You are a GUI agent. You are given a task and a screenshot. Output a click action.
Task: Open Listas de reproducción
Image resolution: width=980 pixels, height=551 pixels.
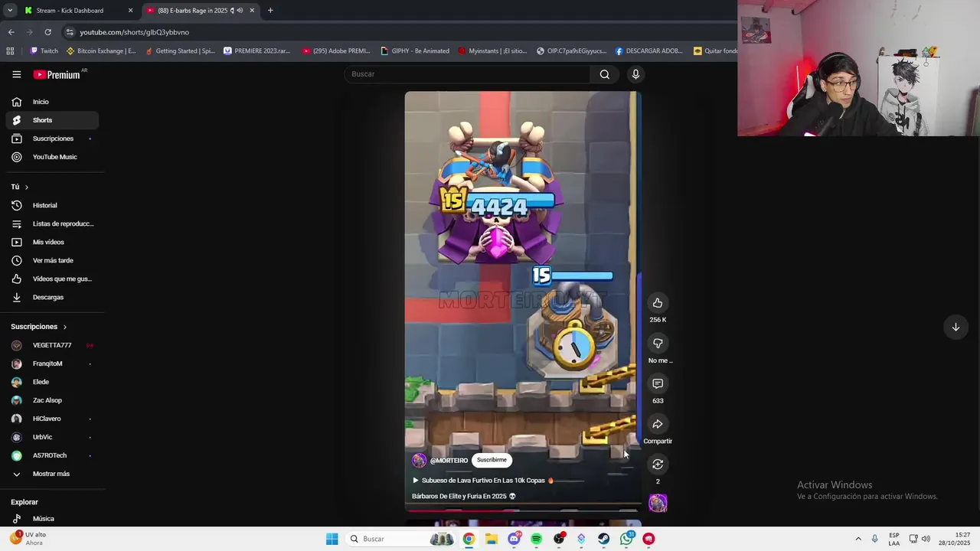52,223
